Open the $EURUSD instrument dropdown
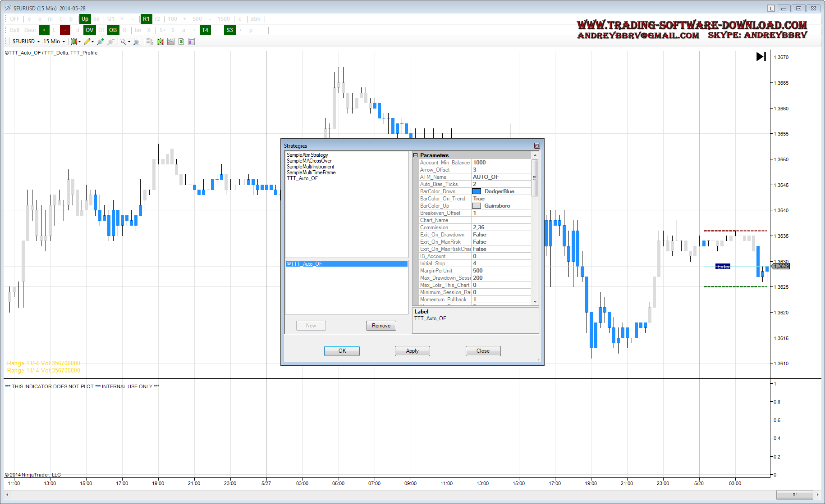825x504 pixels. coord(26,41)
